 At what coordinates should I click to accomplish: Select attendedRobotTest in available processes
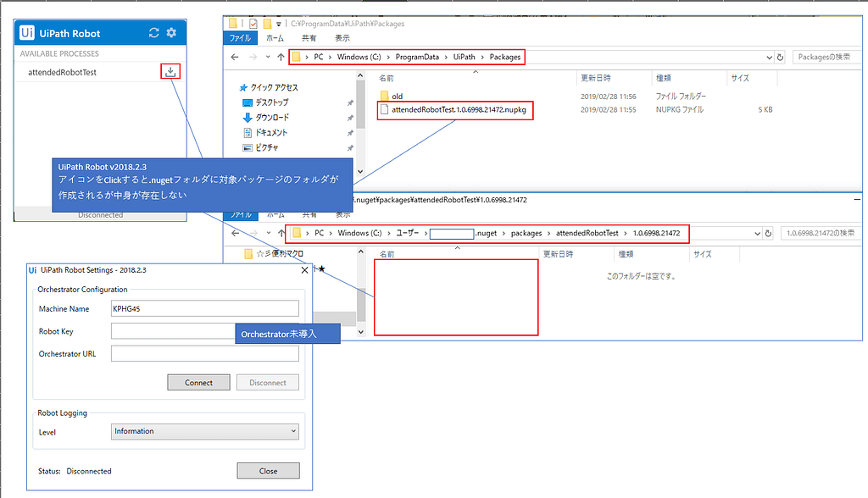click(62, 72)
